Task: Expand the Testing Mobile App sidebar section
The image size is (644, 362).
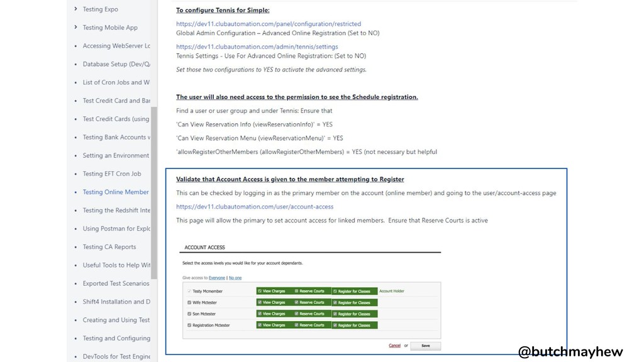Action: 75,27
